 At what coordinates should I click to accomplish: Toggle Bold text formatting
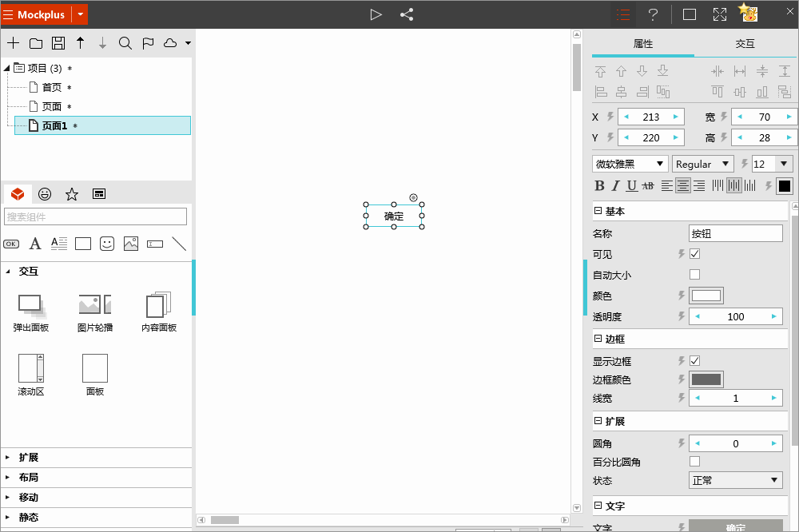[600, 186]
